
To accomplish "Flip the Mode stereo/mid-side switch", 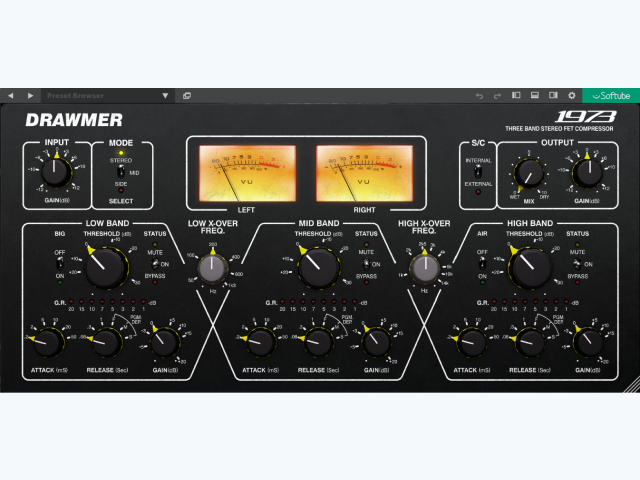I will [121, 172].
